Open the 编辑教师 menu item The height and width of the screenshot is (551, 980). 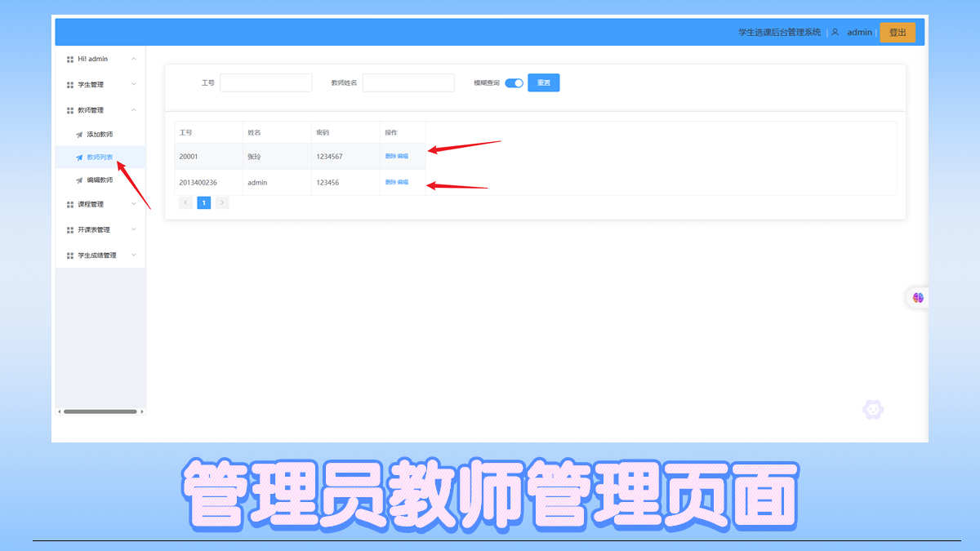point(100,180)
